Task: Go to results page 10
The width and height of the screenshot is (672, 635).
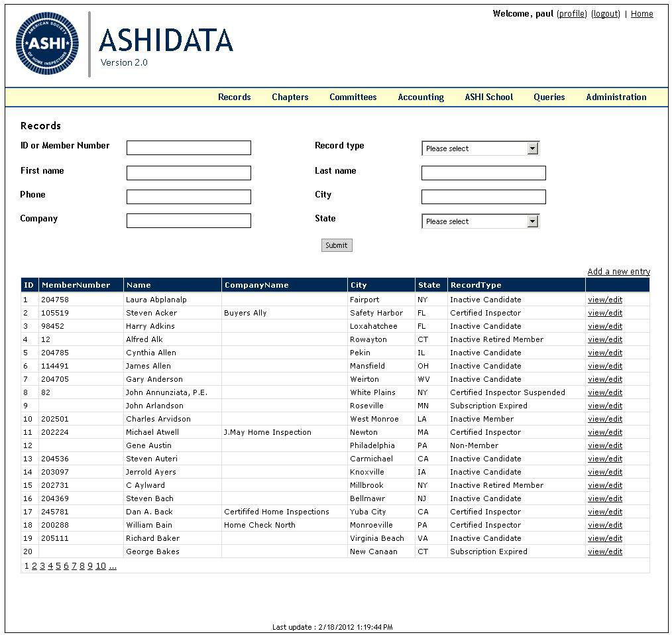Action: click(101, 567)
